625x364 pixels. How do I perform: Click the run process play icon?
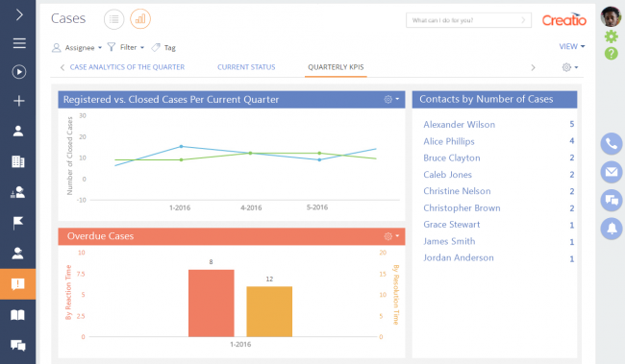18,72
